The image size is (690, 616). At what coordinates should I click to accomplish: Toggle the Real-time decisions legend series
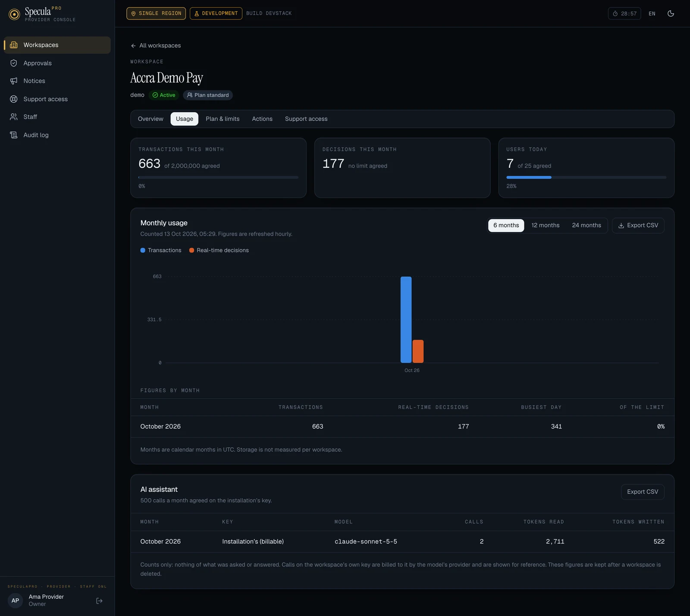tap(219, 250)
